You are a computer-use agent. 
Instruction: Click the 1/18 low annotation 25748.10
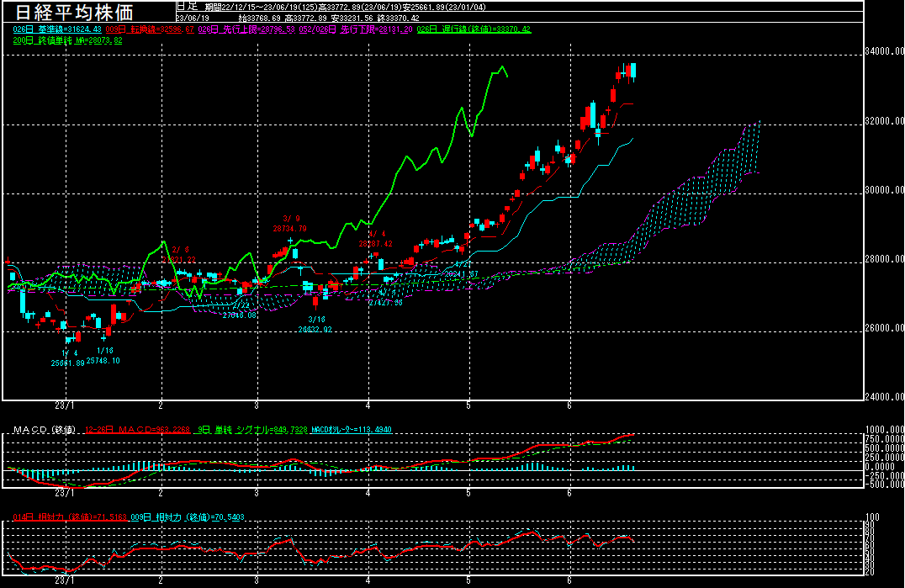click(103, 356)
